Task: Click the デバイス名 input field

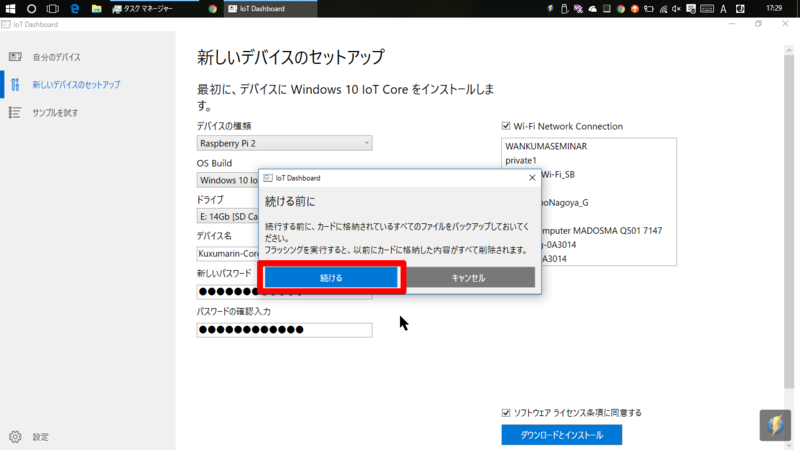Action: click(228, 253)
